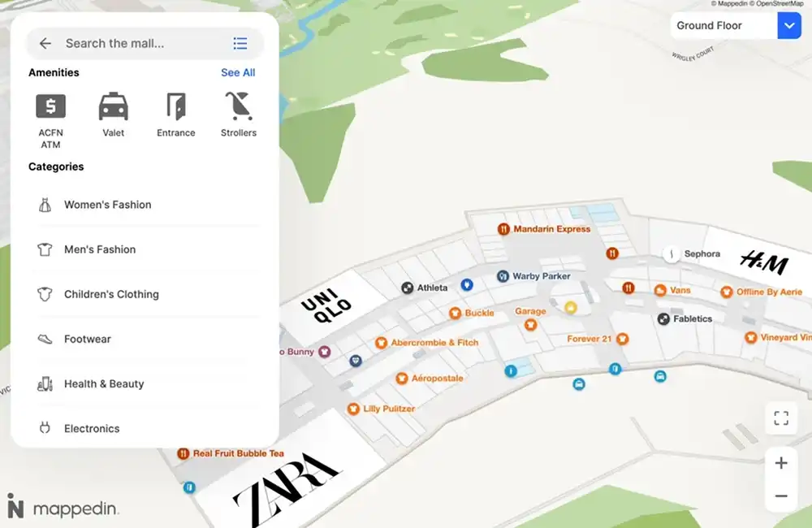Zoom in on the map
The image size is (812, 528).
pyautogui.click(x=781, y=463)
